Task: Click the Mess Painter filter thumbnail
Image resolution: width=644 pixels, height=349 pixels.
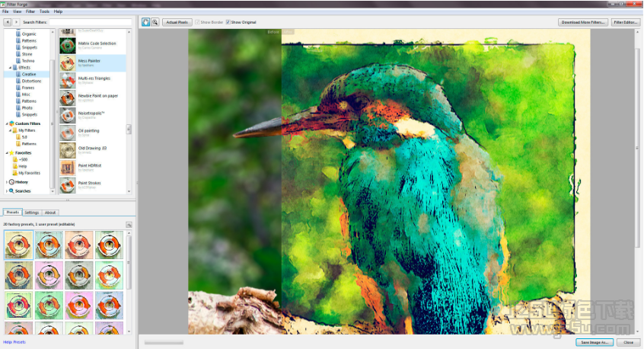Action: 67,63
